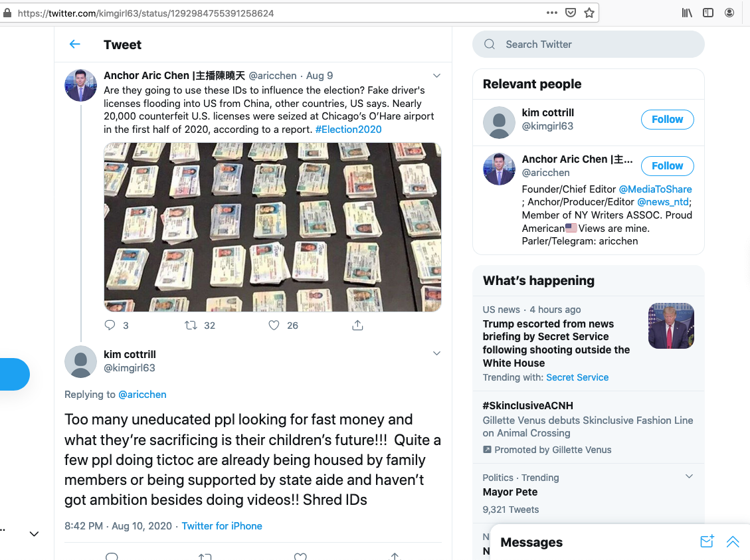
Task: Reply to Aric Chen's tweet via comment icon
Action: click(110, 326)
